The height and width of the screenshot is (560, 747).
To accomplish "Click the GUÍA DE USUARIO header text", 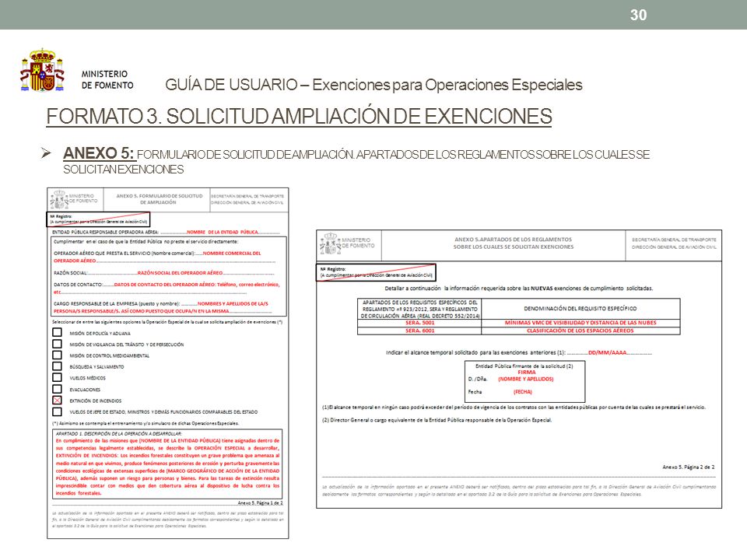I will (x=373, y=85).
